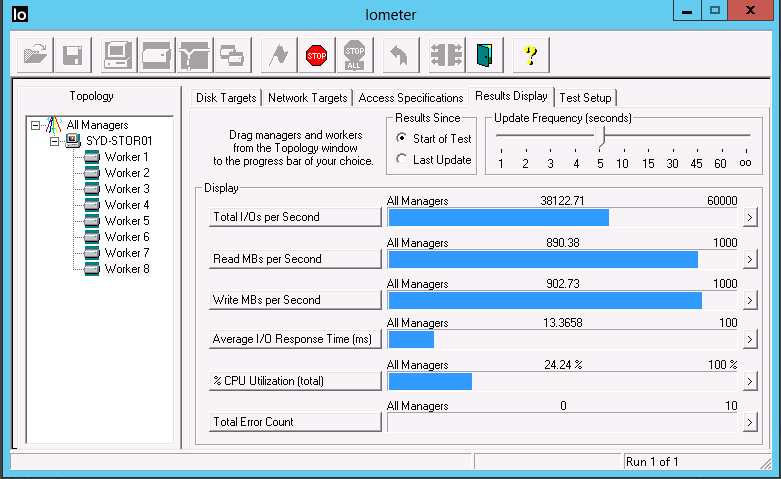
Task: Click the Read MBs progress bar
Action: click(x=562, y=259)
